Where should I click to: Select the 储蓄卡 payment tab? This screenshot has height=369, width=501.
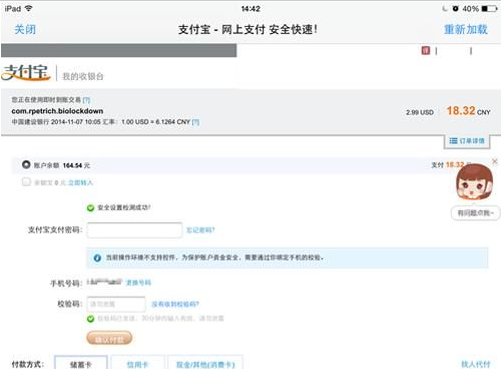tap(81, 363)
